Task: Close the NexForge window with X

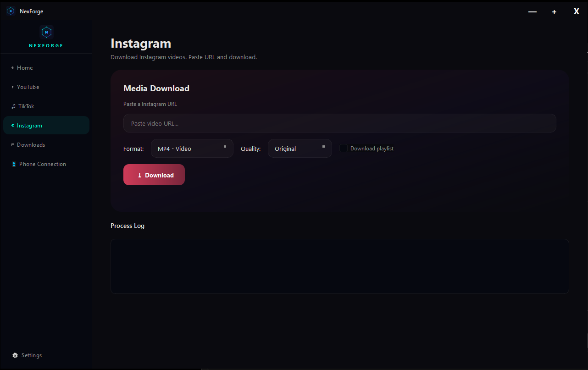Action: click(577, 11)
